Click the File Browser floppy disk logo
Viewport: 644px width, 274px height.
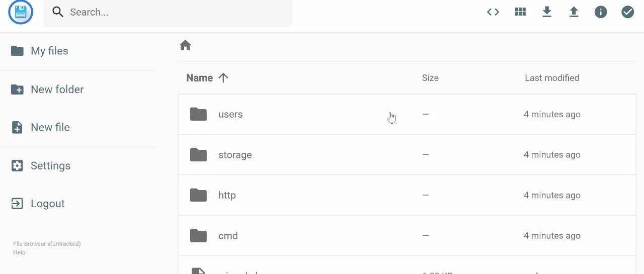[21, 12]
